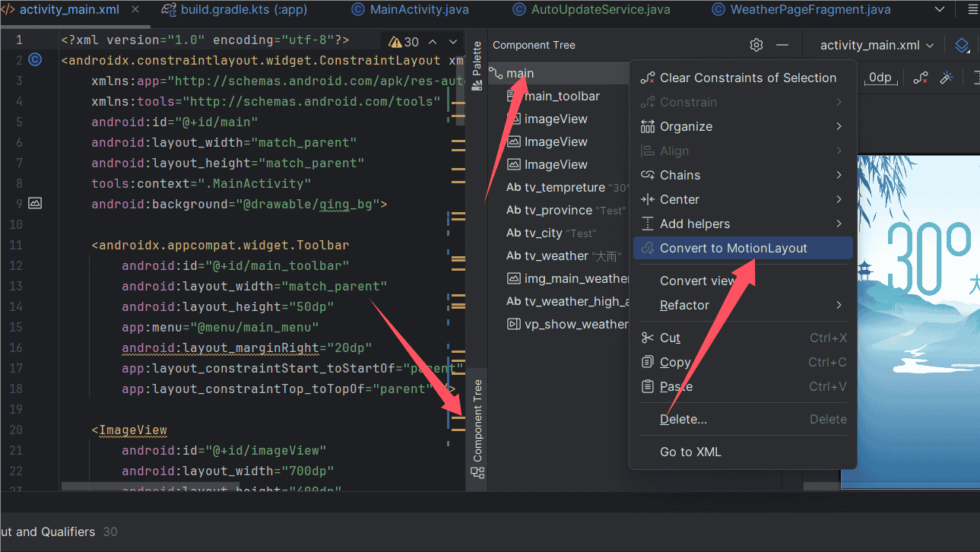
Task: Click the gutter image icon on line 9
Action: [35, 204]
